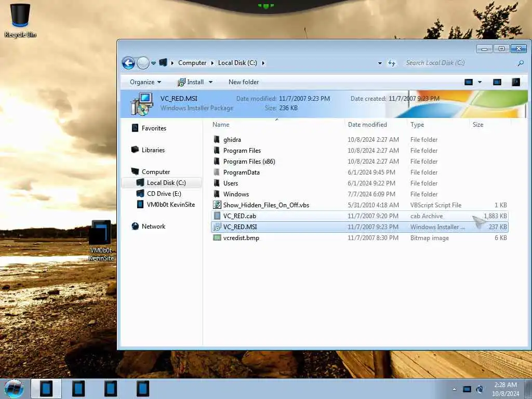Show hidden system tray icons arrow
532x399 pixels.
point(454,389)
